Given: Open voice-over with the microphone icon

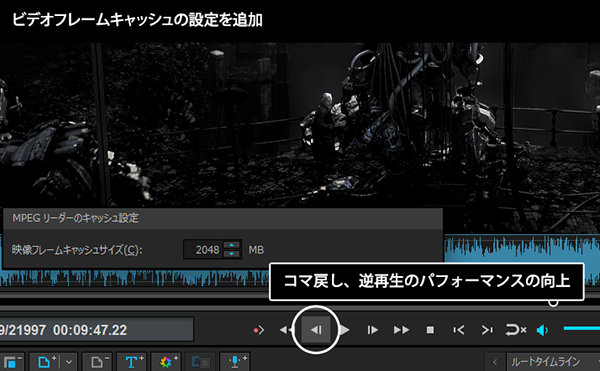Looking at the screenshot, I should [x=235, y=361].
